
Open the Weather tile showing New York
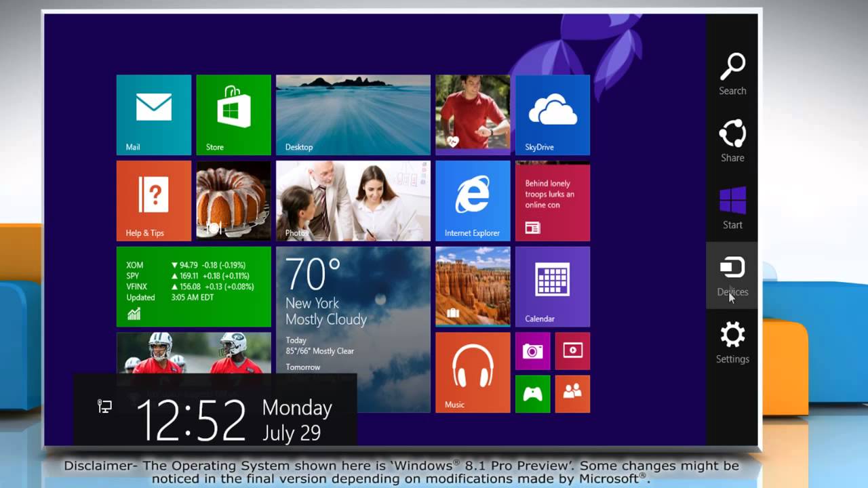353,329
